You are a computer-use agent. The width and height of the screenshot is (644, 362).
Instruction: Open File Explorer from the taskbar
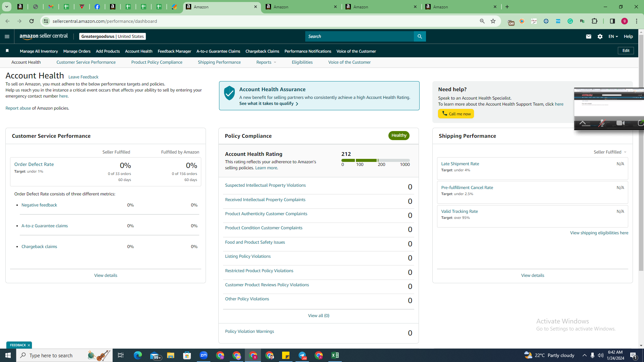click(171, 355)
